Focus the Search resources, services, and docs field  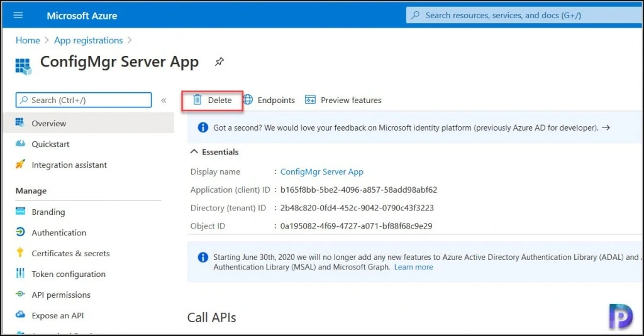pos(524,15)
